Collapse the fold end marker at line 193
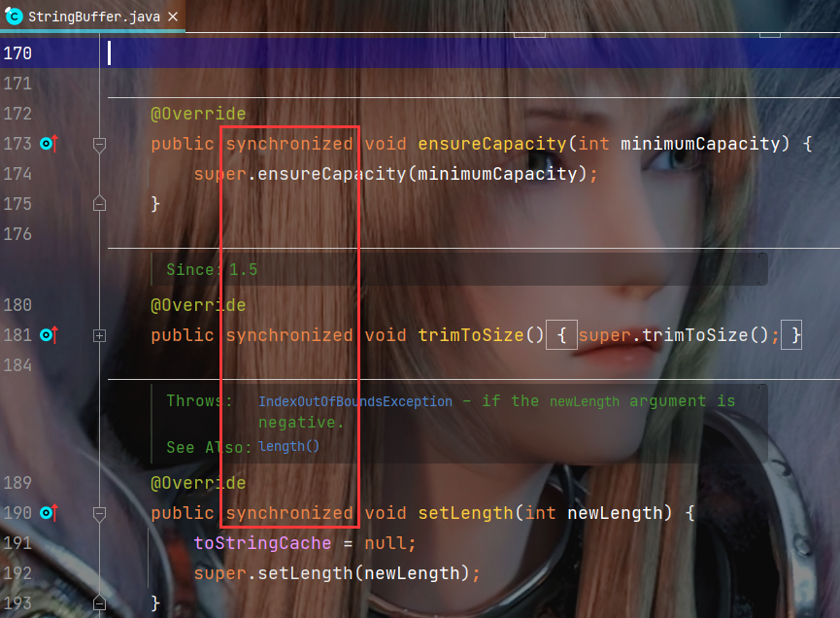The image size is (840, 618). click(99, 603)
